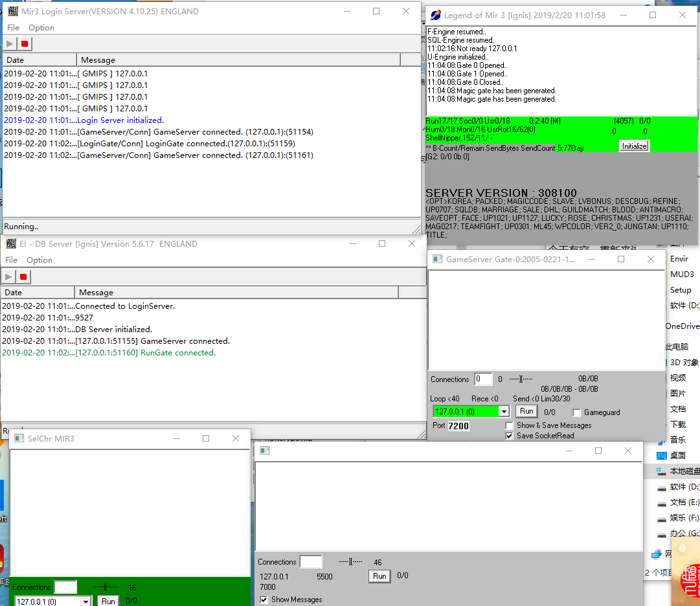Open 视频 folder in Explorer sidebar

(x=678, y=378)
